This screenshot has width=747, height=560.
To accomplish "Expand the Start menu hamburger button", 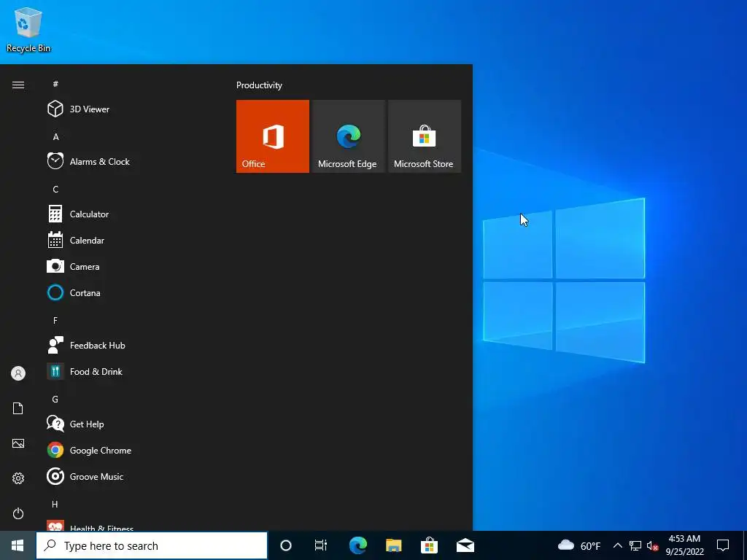I will (18, 85).
